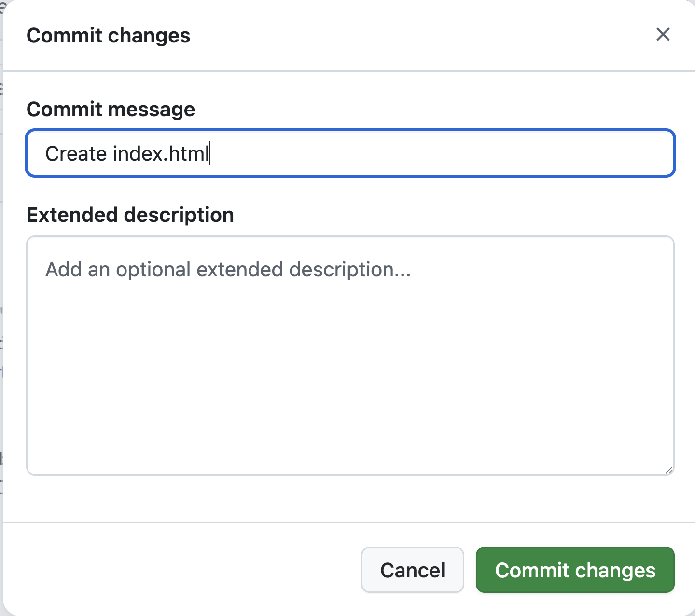
Task: Close the Commit changes dialog with X
Action: click(x=663, y=35)
